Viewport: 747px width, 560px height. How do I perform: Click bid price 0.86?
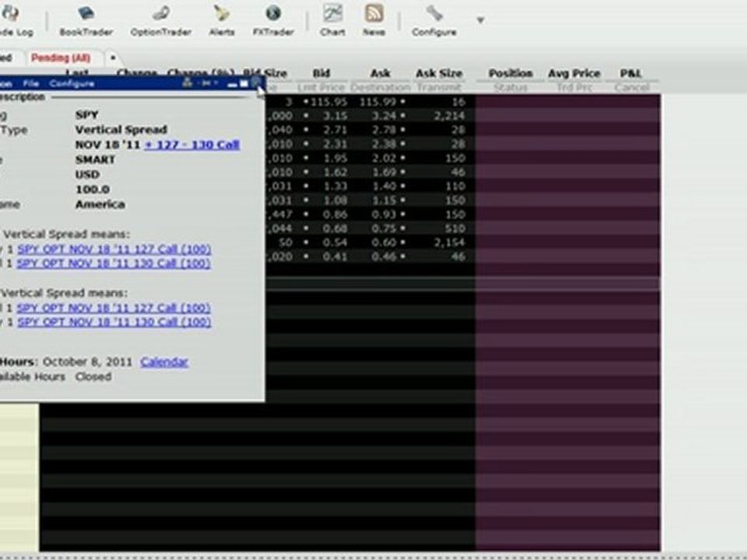pyautogui.click(x=335, y=215)
